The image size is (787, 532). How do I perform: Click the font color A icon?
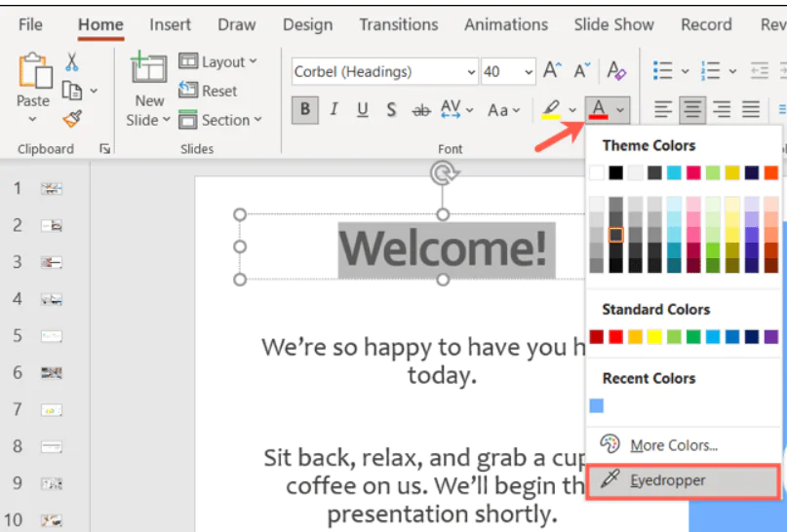click(x=598, y=109)
